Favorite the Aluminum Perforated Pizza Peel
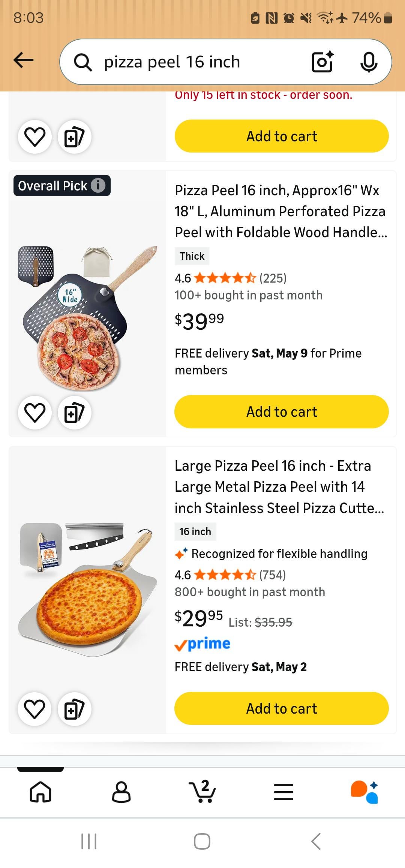 35,412
